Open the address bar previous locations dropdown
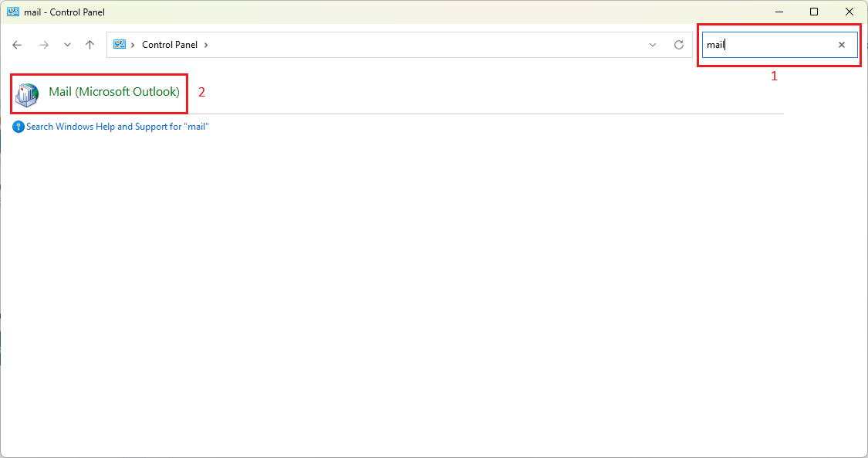 point(653,45)
